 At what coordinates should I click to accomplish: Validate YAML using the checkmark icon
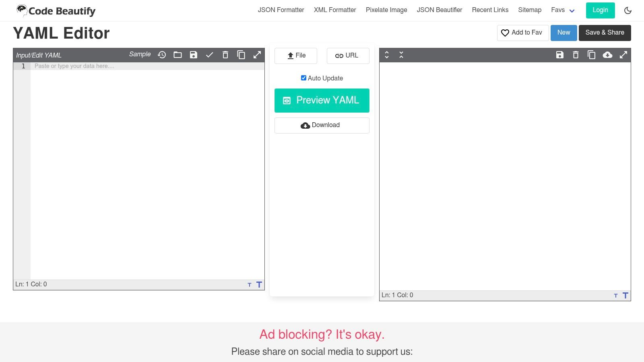(209, 55)
